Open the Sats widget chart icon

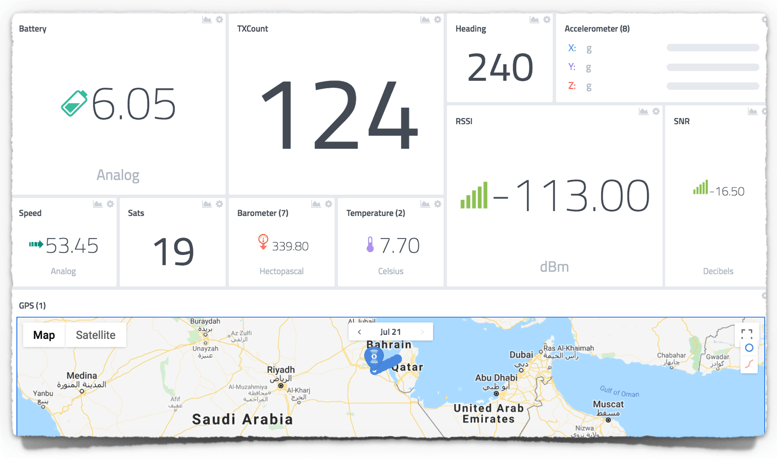pyautogui.click(x=207, y=204)
